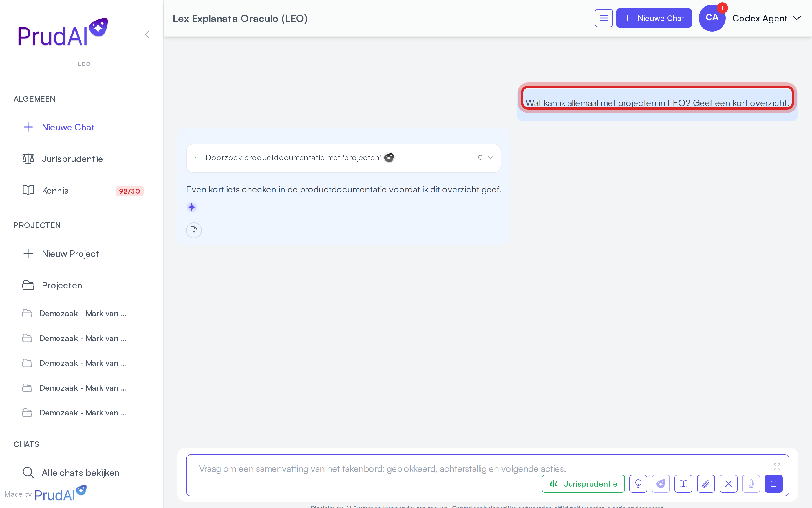The image size is (812, 508).
Task: Click the export document icon below the answer
Action: coord(194,230)
